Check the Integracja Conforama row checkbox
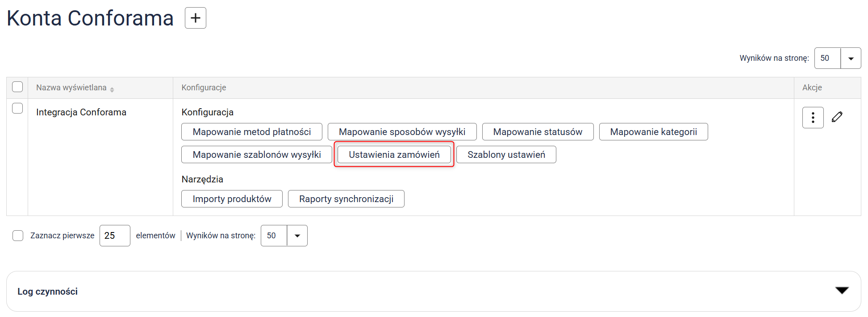This screenshot has width=868, height=317. (x=17, y=108)
